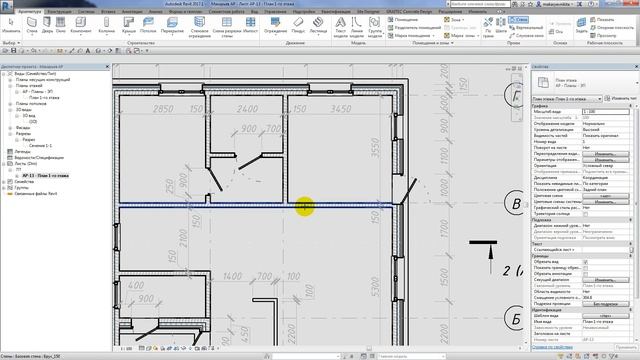
Task: Collapse Виды node in project browser
Action: pos(4,74)
